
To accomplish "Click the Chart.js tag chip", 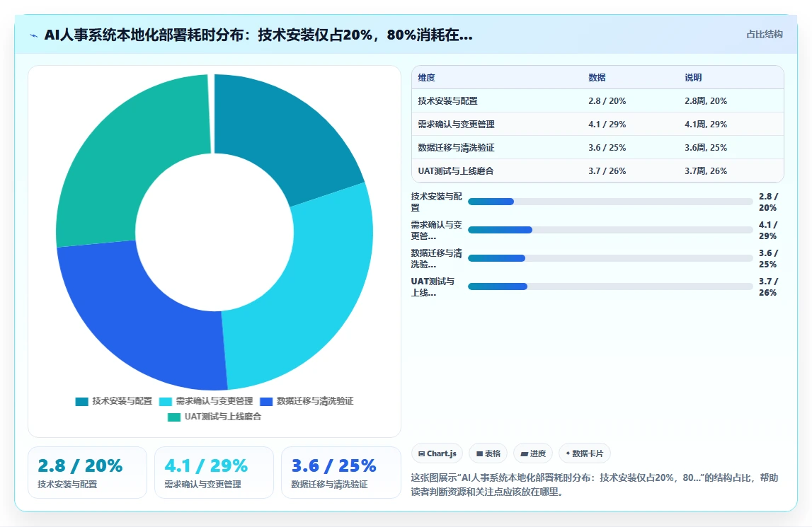I will (x=437, y=453).
